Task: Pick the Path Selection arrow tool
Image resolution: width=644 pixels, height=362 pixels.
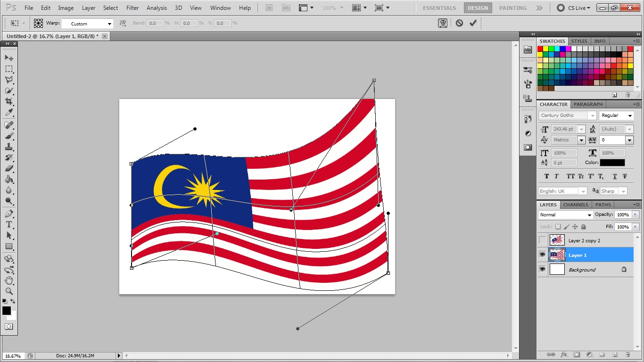Action: tap(9, 235)
